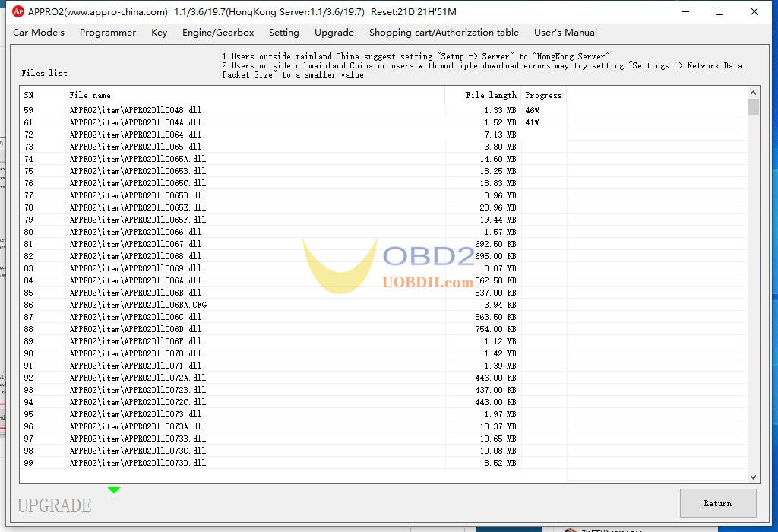The image size is (778, 532).
Task: Click the Progress column header
Action: point(543,95)
